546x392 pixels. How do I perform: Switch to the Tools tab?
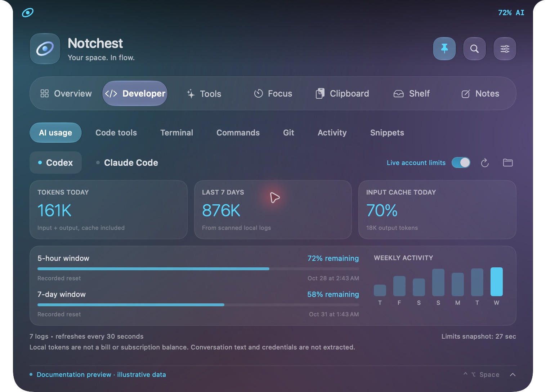tap(204, 94)
